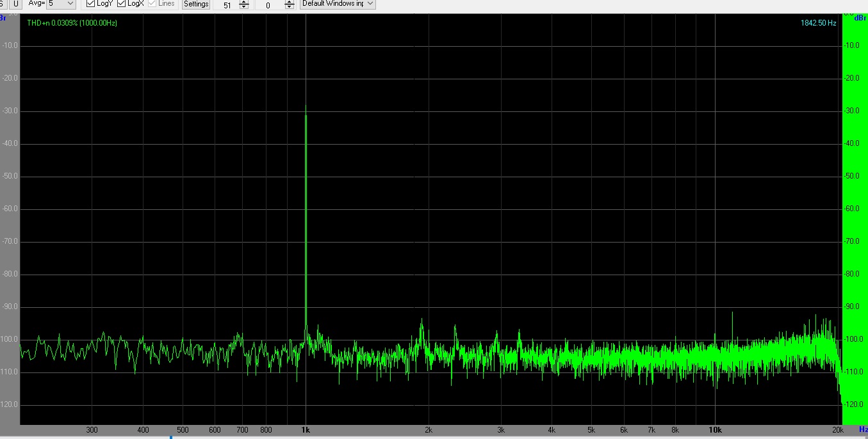Viewport: 868px width, 439px height.
Task: Click the 300 label on frequency axis
Action: [x=92, y=431]
